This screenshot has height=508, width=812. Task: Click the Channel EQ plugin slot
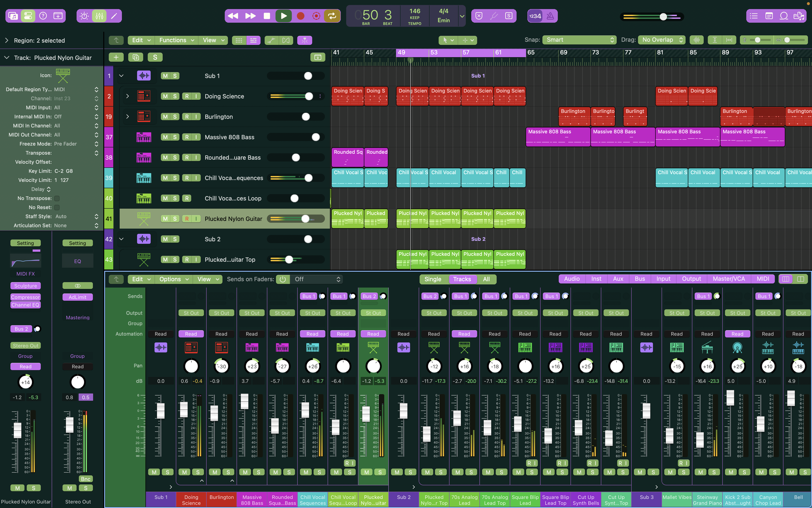pyautogui.click(x=26, y=305)
